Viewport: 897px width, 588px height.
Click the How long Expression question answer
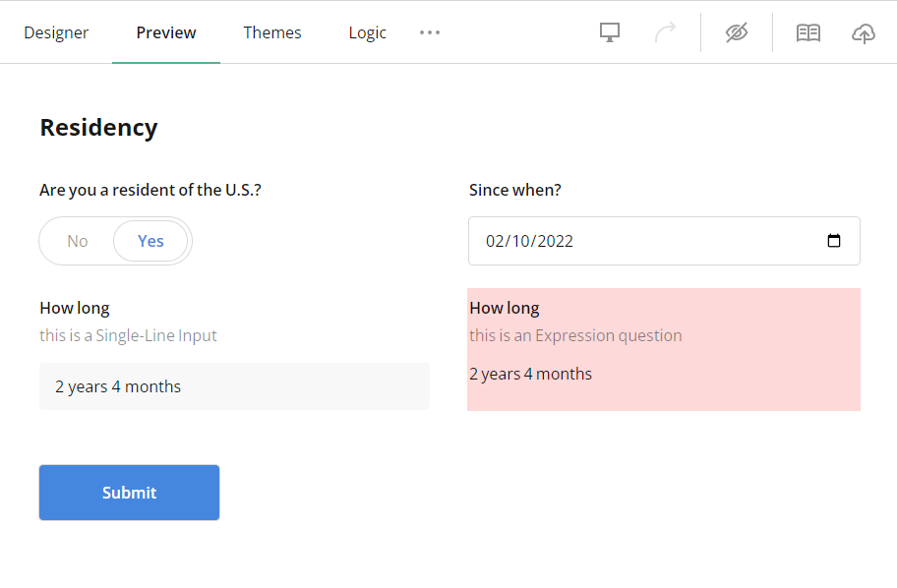(530, 373)
